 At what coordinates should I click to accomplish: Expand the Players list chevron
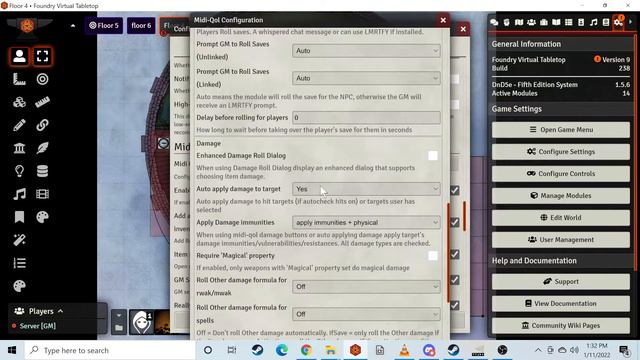pyautogui.click(x=60, y=311)
